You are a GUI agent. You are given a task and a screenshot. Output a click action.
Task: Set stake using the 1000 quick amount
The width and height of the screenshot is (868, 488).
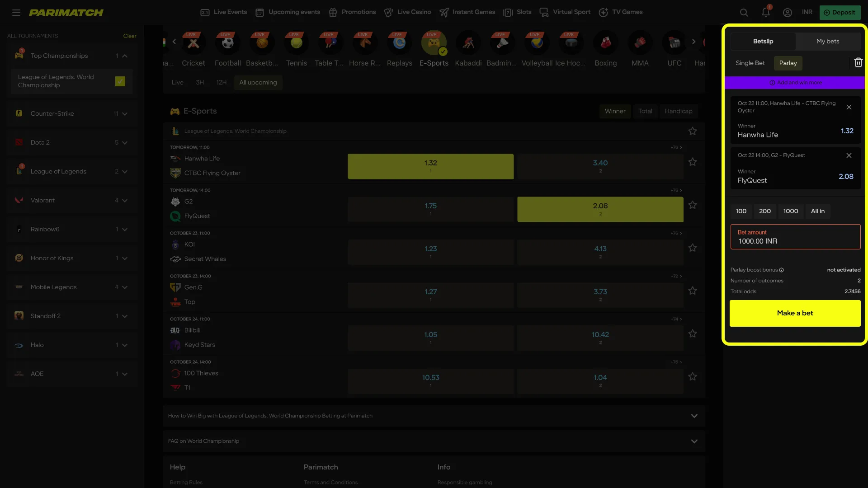791,211
